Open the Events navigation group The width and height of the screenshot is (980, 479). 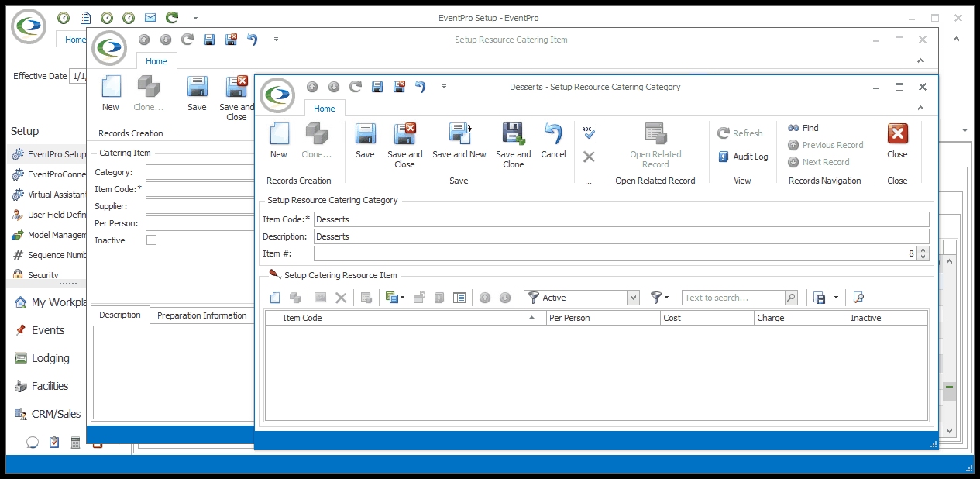48,330
